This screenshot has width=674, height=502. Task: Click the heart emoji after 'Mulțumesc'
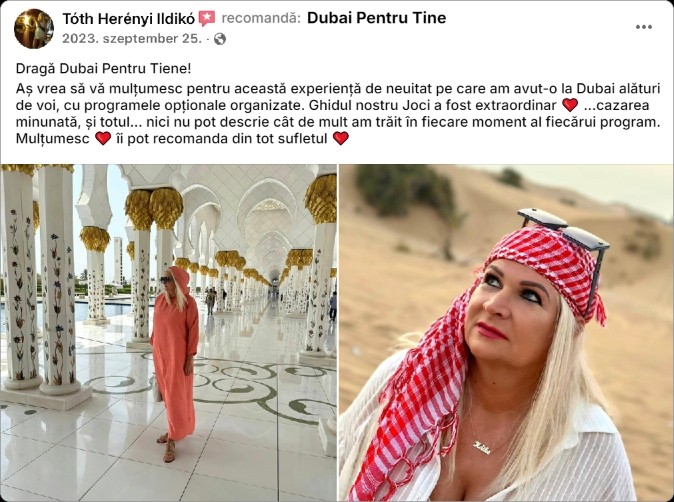[103, 138]
